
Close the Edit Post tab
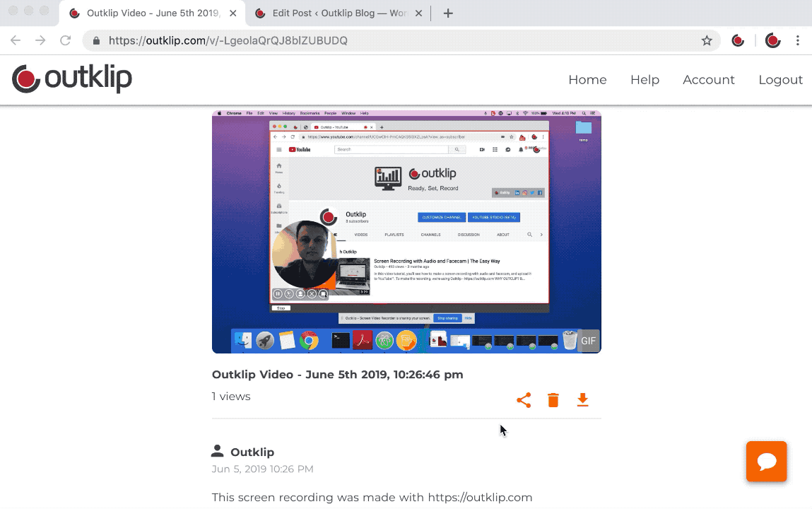coord(418,13)
